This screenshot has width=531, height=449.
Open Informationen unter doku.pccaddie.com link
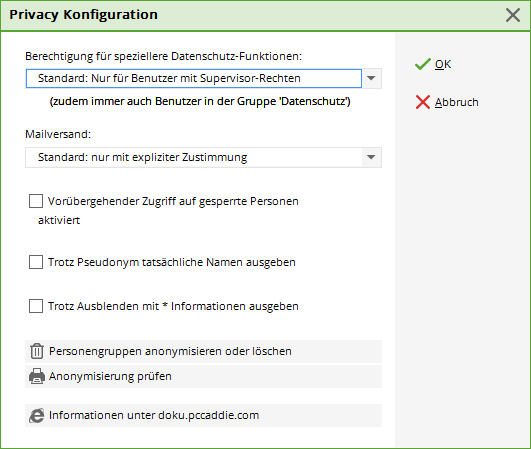[204, 415]
